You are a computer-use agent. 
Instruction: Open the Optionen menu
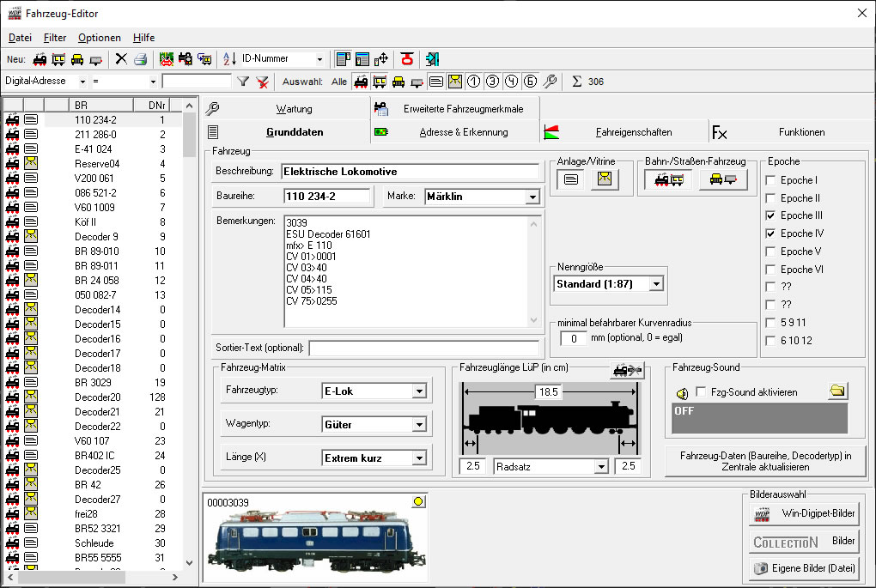100,38
